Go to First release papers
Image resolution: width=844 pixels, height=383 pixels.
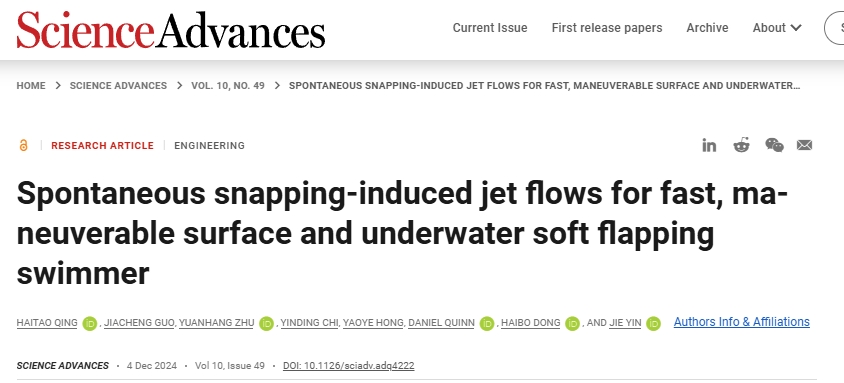point(607,28)
